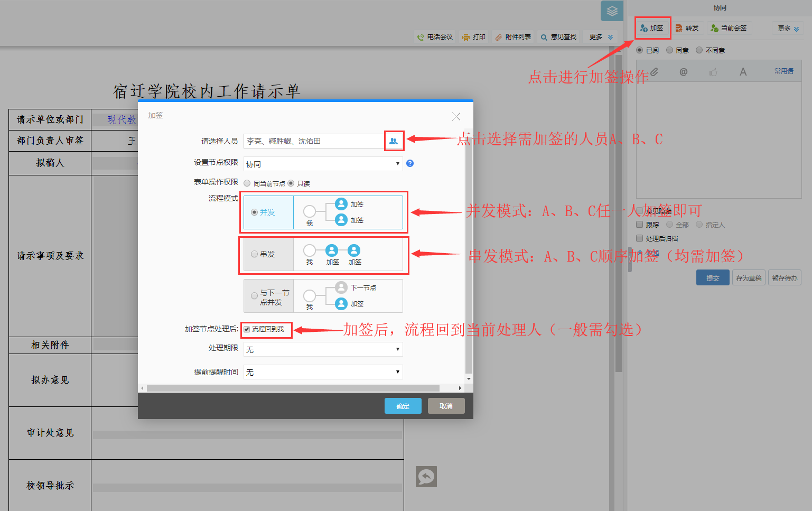Screen dimensions: 812x511
Task: Open the 设置节点权限 dropdown
Action: [x=323, y=164]
